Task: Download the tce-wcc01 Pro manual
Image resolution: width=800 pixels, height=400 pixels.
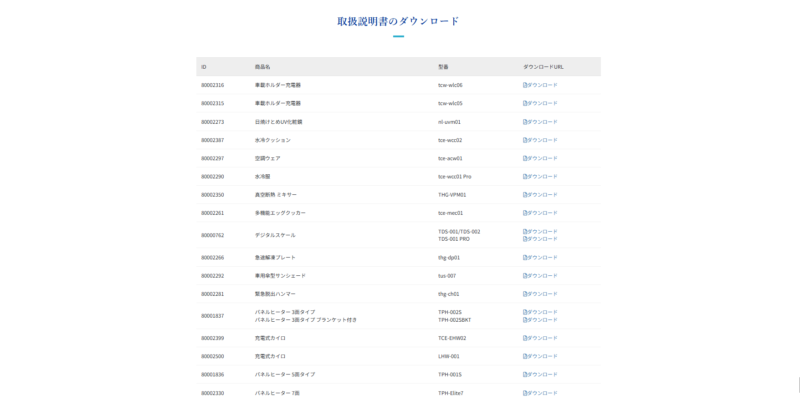Action: tap(542, 176)
